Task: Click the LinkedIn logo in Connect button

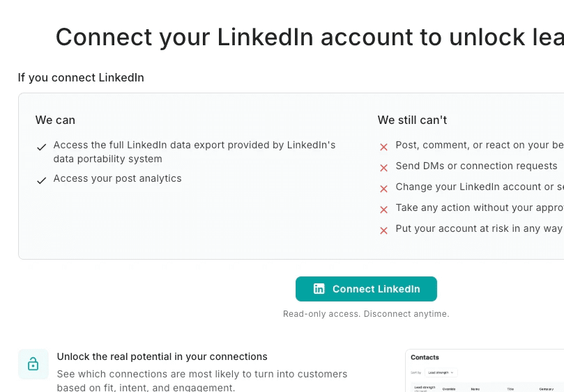Action: 319,289
